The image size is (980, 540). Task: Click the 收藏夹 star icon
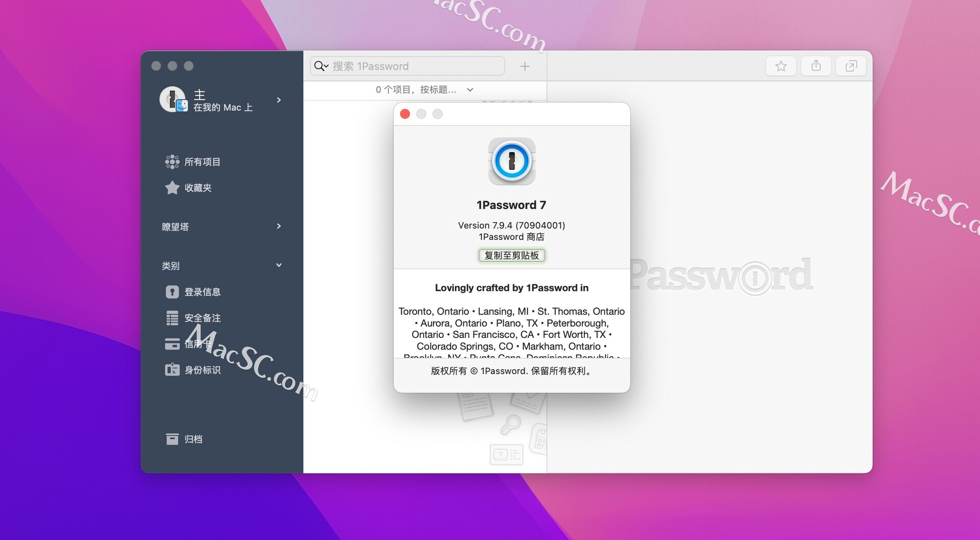tap(172, 187)
